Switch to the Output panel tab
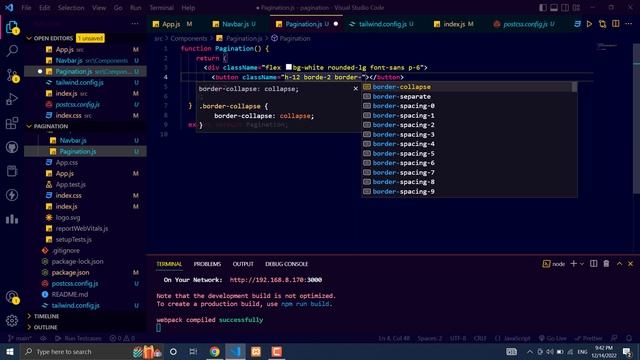This screenshot has height=360, width=640. click(243, 264)
